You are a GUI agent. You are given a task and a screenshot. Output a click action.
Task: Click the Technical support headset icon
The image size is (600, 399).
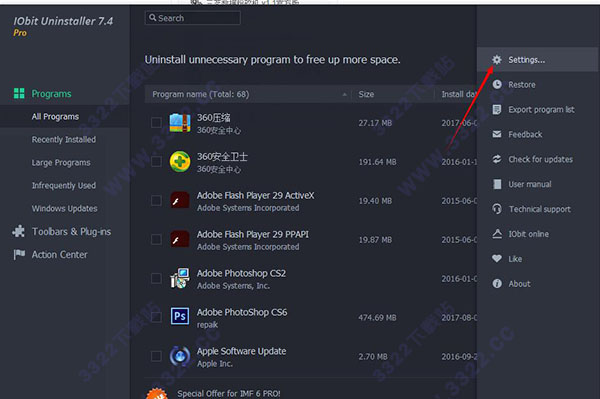(x=497, y=209)
